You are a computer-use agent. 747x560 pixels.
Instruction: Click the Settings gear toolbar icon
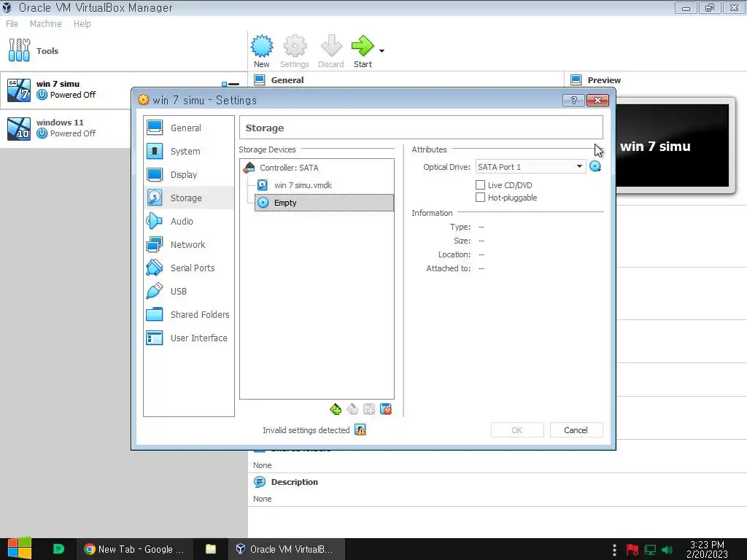point(295,46)
